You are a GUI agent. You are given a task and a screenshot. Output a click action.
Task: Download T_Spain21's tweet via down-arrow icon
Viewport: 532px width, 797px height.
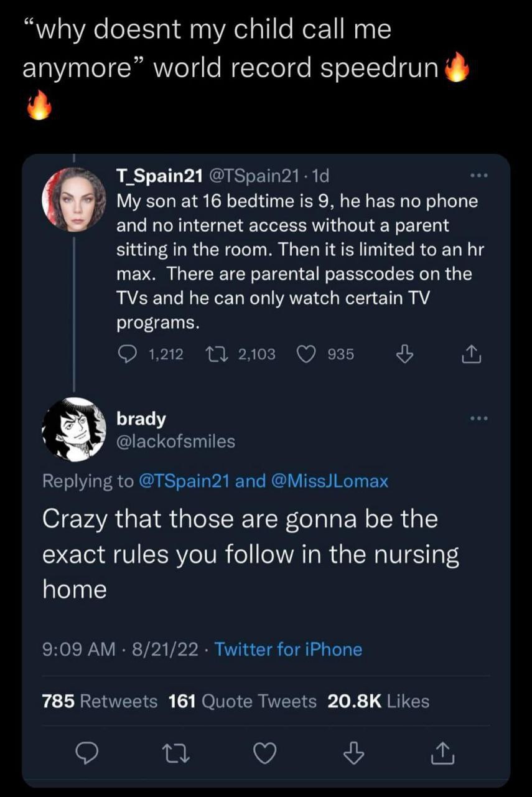coord(405,354)
